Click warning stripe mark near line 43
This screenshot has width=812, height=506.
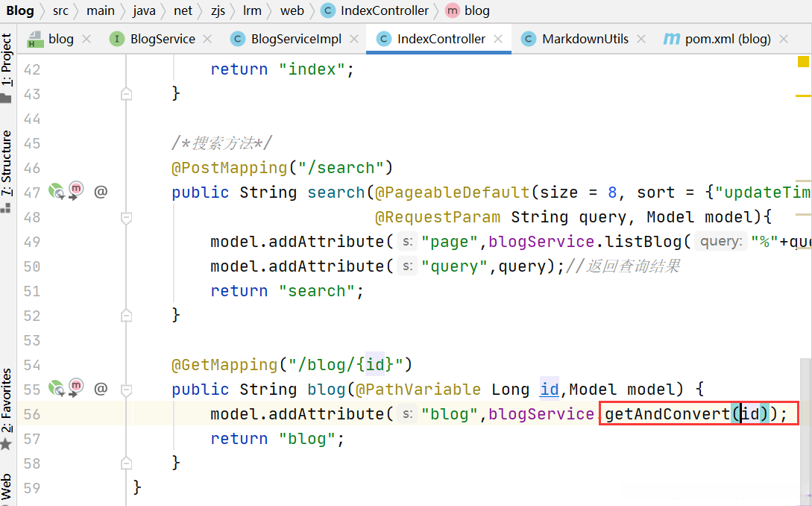tap(803, 96)
